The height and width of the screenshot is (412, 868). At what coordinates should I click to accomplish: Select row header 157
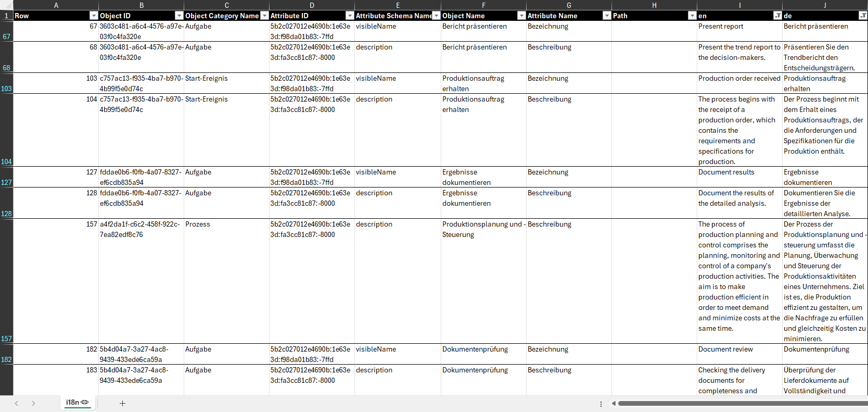(6, 281)
